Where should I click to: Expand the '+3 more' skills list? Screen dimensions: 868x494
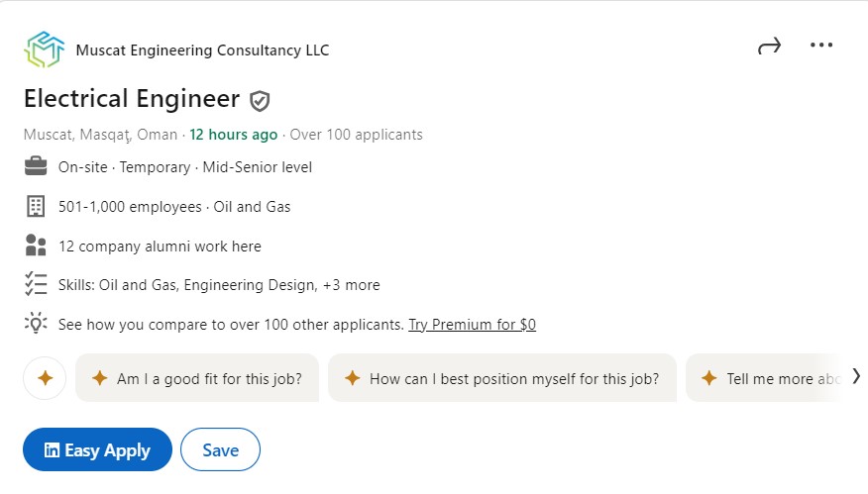point(352,285)
